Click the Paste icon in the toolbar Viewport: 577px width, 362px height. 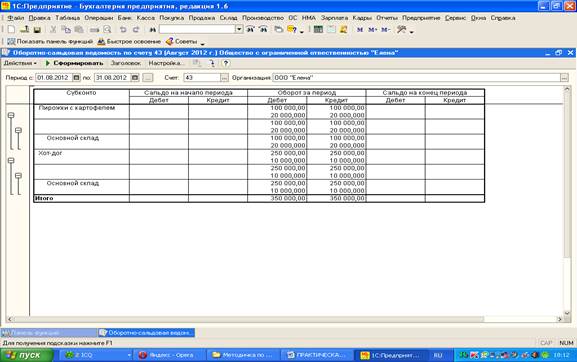pos(79,30)
